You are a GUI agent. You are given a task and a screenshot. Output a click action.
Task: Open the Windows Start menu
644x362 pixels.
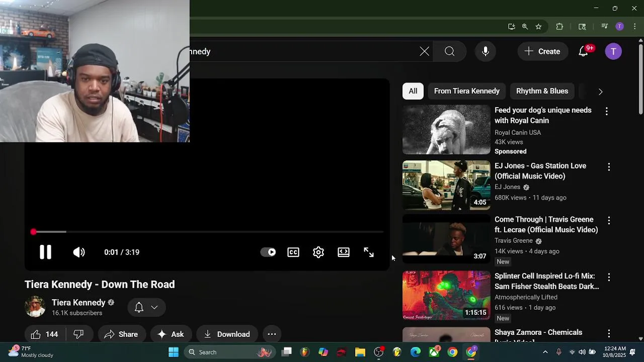click(x=174, y=352)
